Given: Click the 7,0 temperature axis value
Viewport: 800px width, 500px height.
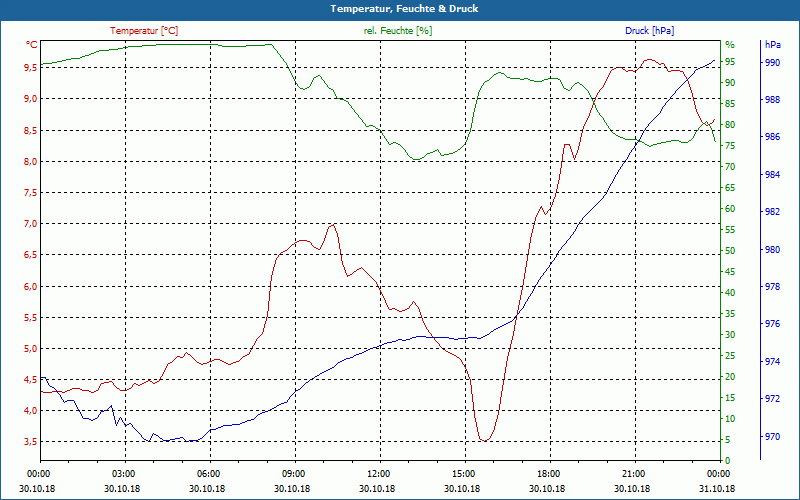Looking at the screenshot, I should (30, 224).
